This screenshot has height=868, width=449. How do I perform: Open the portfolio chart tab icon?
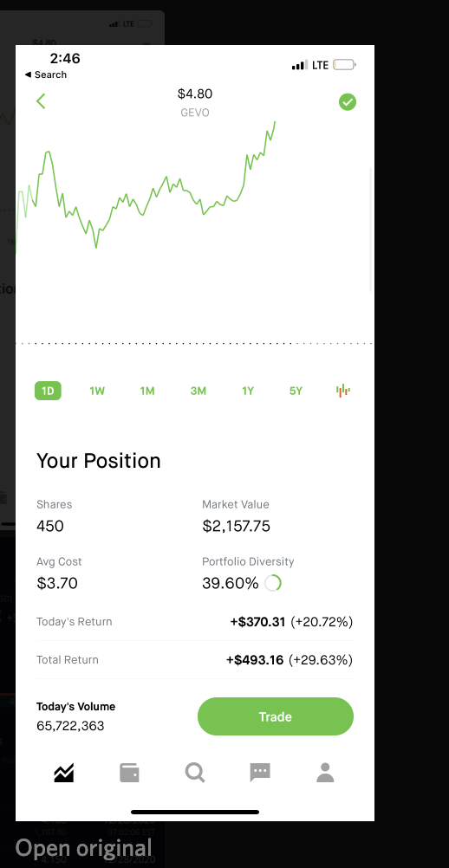tap(64, 772)
